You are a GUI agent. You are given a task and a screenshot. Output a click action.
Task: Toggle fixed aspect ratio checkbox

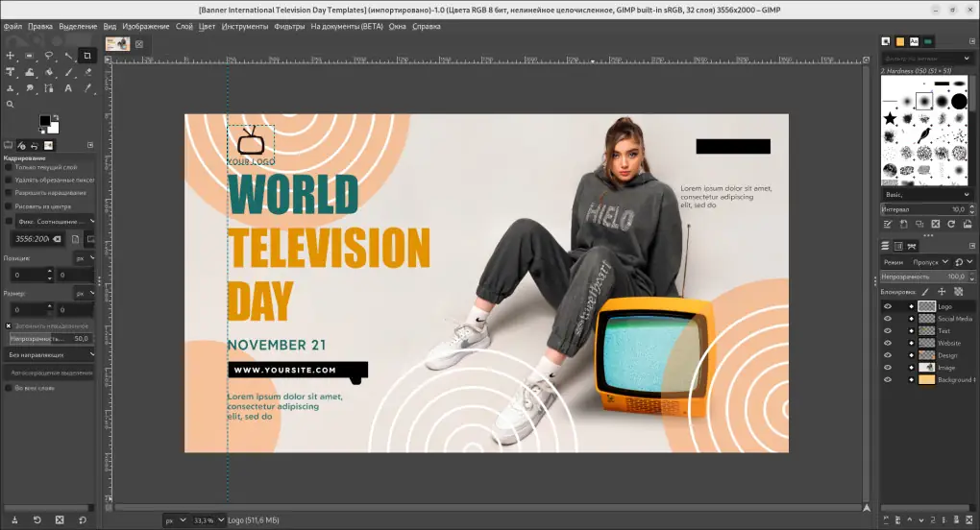9,221
